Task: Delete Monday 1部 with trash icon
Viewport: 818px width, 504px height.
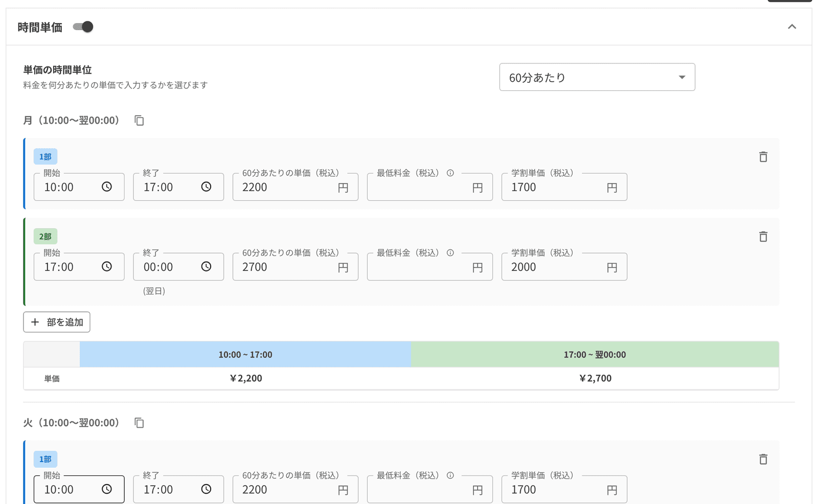Action: [763, 157]
